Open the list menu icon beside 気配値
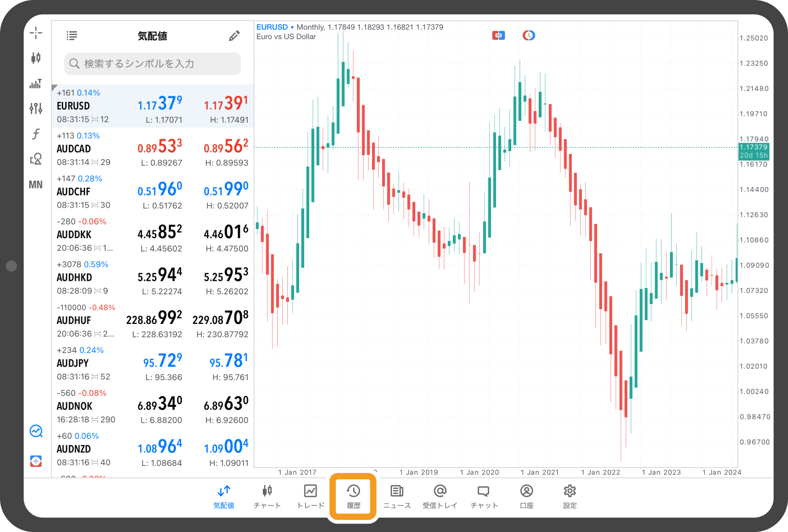Viewport: 788px width, 532px height. (x=72, y=36)
